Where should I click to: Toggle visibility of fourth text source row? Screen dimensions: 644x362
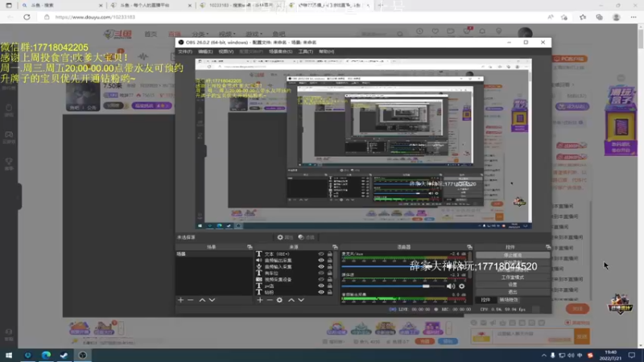[321, 273]
